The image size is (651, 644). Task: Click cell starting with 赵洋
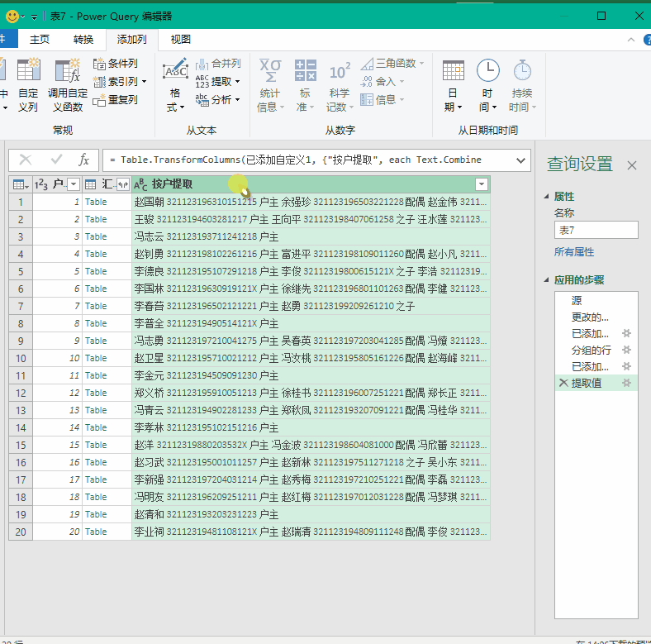click(x=311, y=445)
